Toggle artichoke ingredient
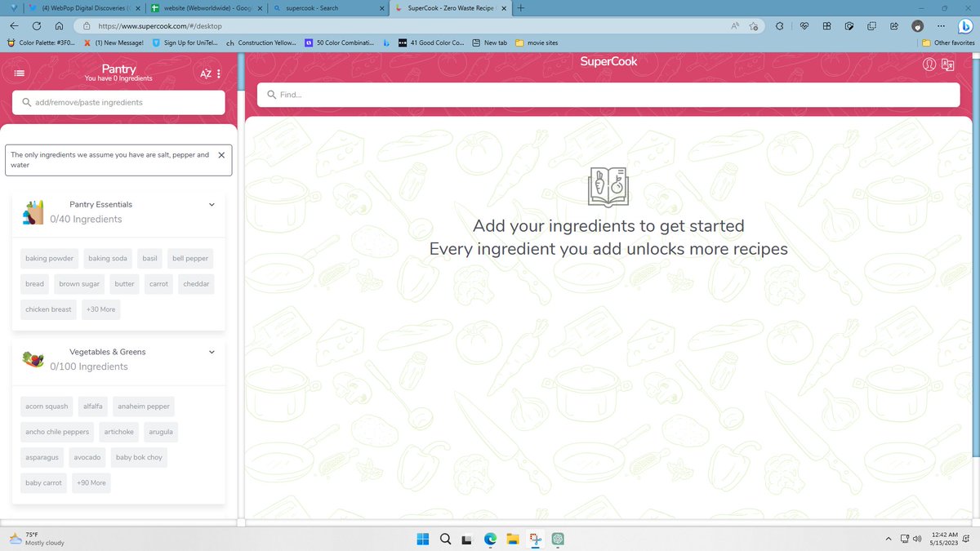 pyautogui.click(x=119, y=432)
